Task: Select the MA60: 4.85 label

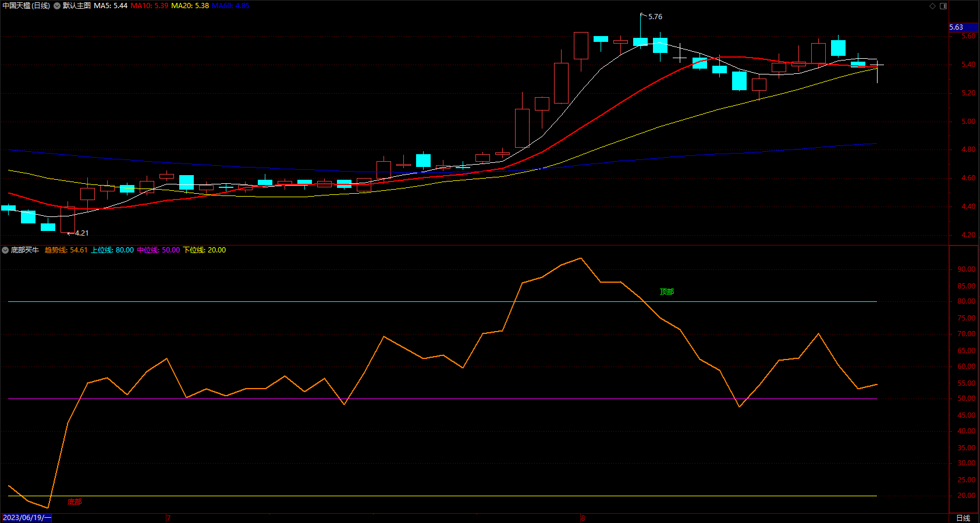Action: 230,6
